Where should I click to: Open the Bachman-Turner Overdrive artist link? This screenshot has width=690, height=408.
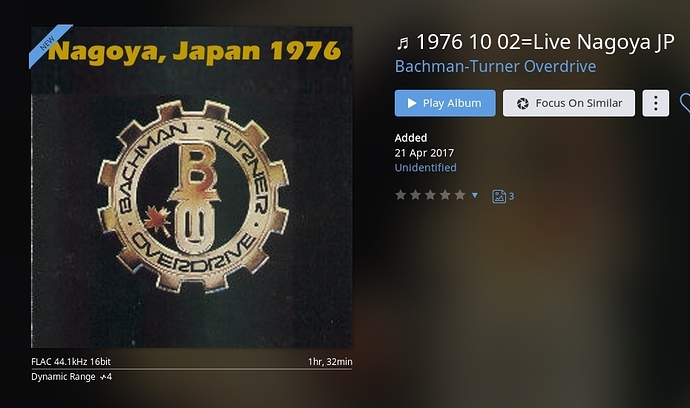point(495,66)
